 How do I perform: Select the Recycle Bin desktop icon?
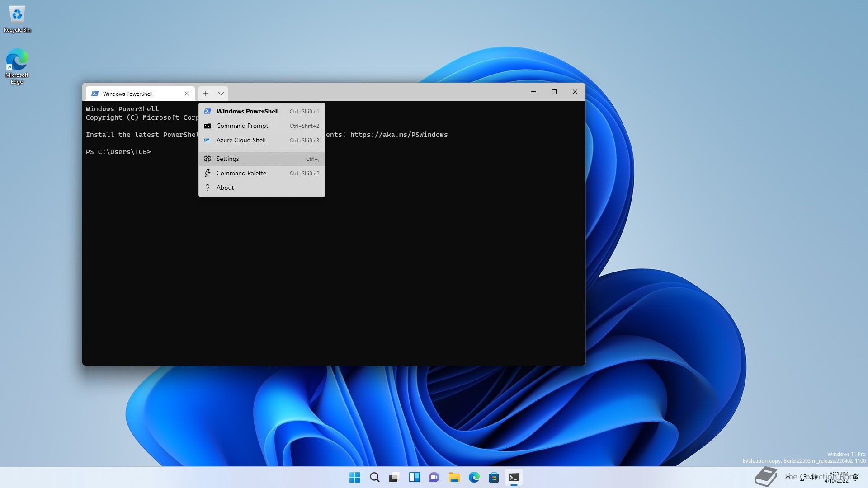(x=17, y=19)
